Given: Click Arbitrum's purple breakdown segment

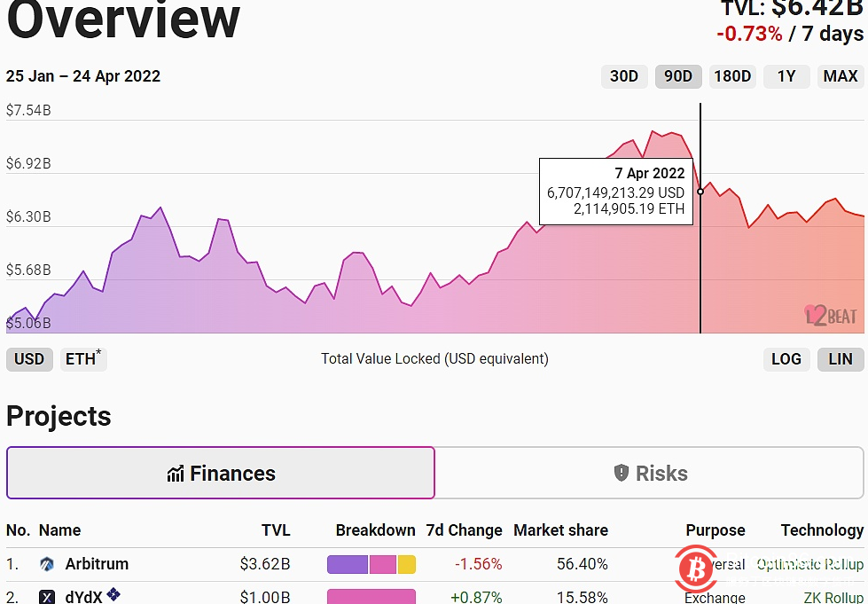Looking at the screenshot, I should (x=346, y=564).
